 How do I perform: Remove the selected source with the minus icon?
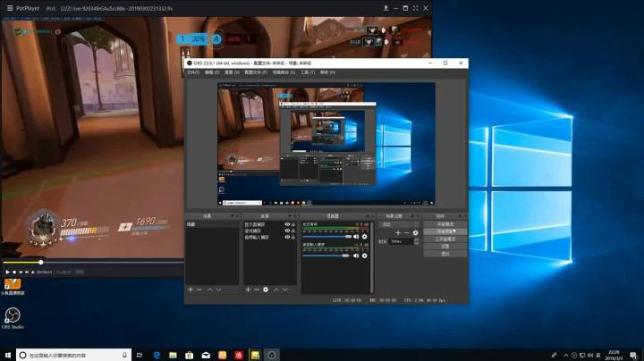(257, 290)
